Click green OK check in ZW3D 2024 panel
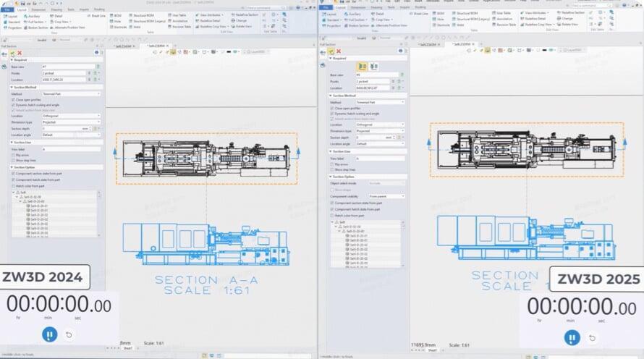 (12, 53)
